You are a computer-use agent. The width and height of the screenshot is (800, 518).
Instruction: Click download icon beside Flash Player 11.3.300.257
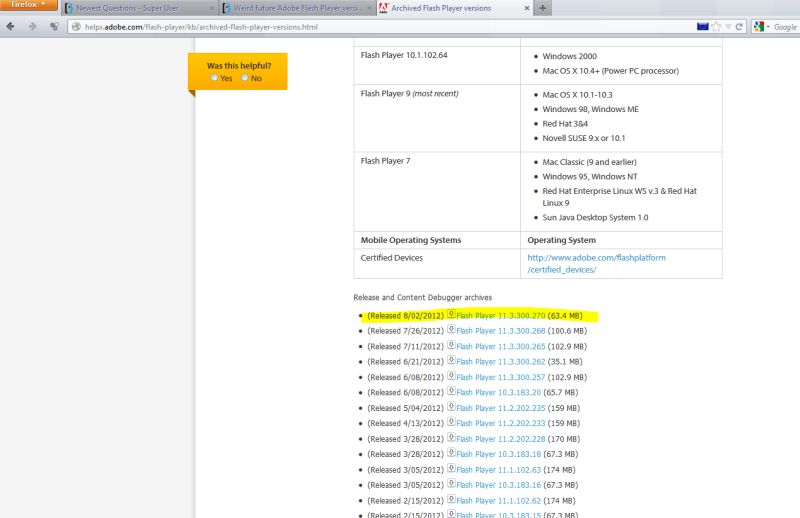coord(451,376)
